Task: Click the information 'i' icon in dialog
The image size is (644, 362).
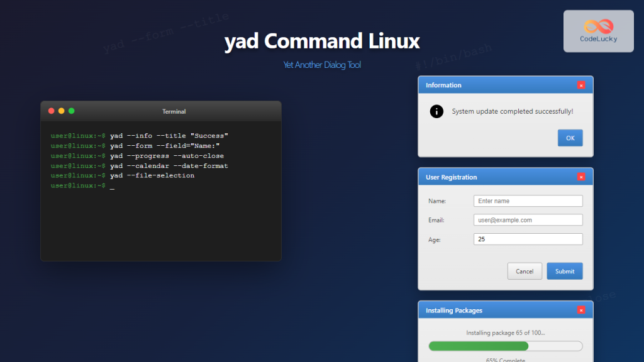Action: pyautogui.click(x=437, y=111)
